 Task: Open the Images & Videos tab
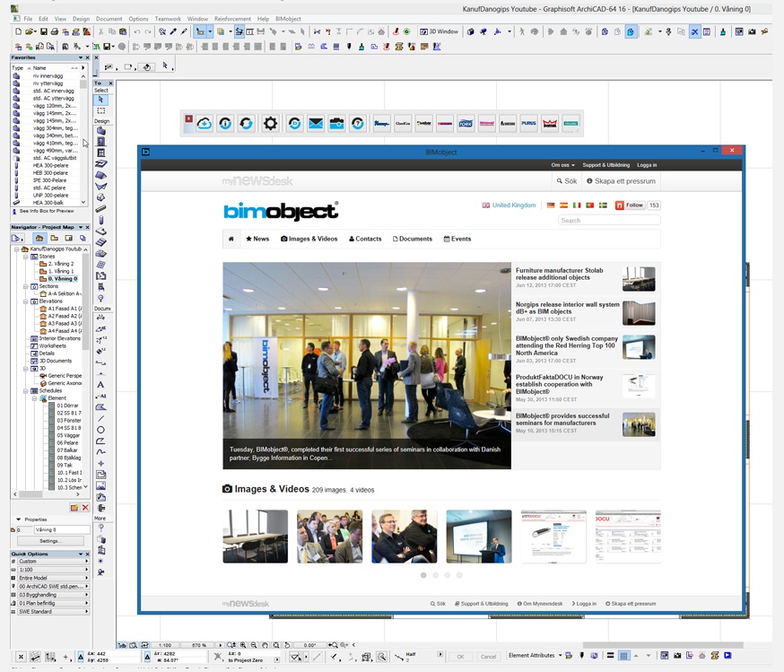309,239
